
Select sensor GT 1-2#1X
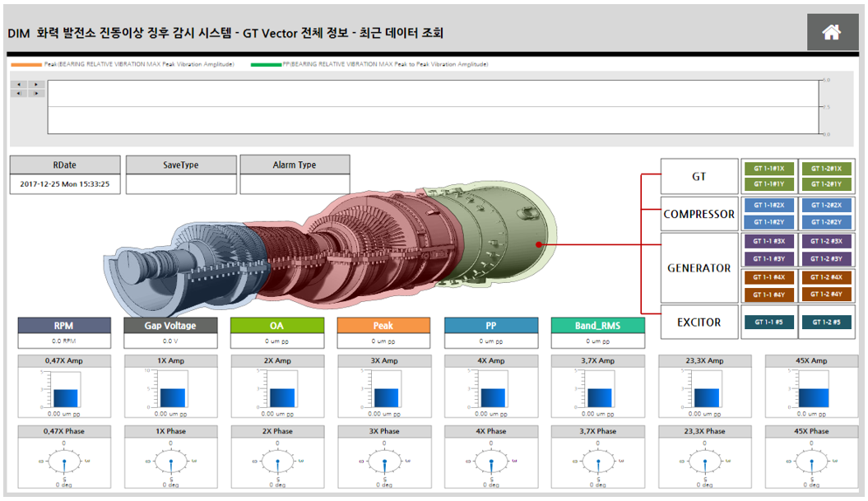coord(827,169)
